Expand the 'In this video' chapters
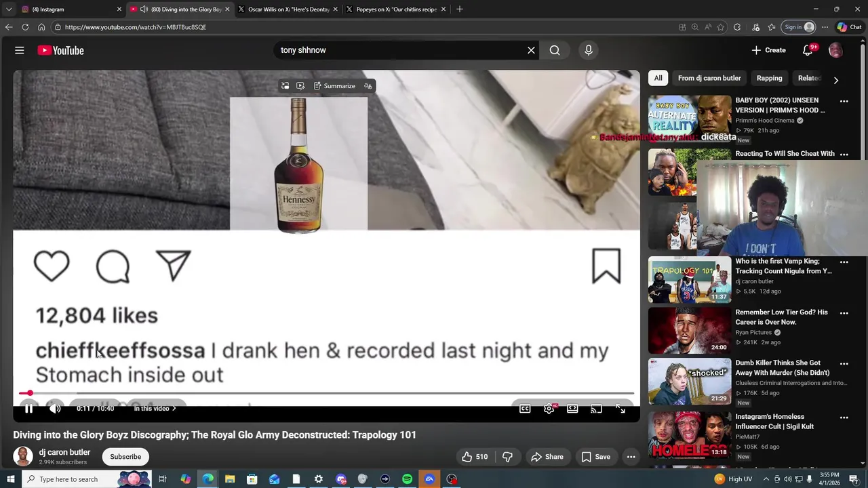This screenshot has height=488, width=868. (155, 409)
